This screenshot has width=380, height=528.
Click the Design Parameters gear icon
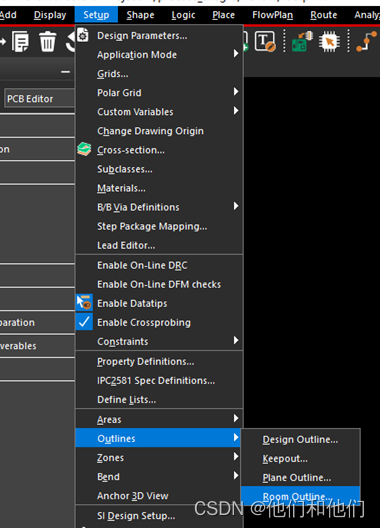click(83, 35)
